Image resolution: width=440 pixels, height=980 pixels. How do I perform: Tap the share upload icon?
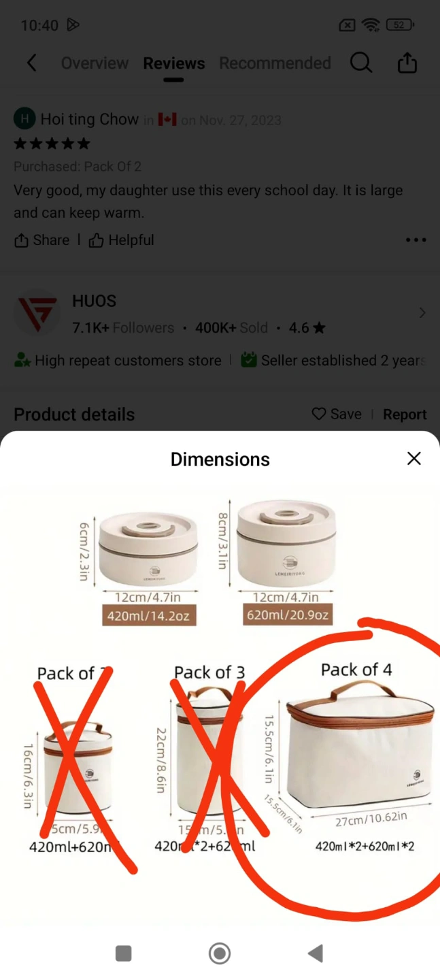click(407, 63)
